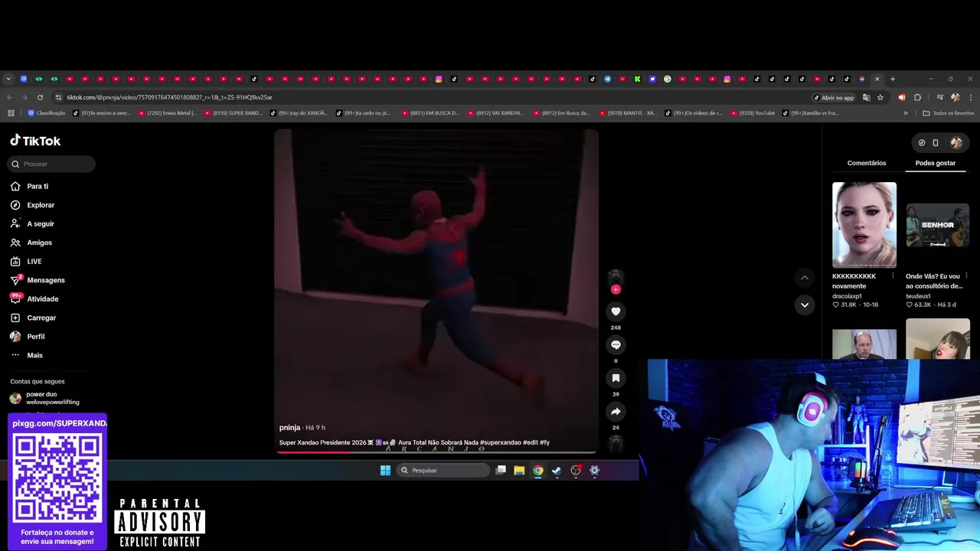Open the EM BUSCA D bookmark
980x551 pixels.
(430, 113)
